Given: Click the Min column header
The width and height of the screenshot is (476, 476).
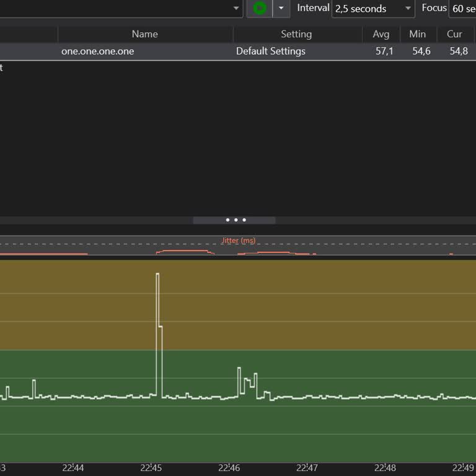Looking at the screenshot, I should point(417,34).
